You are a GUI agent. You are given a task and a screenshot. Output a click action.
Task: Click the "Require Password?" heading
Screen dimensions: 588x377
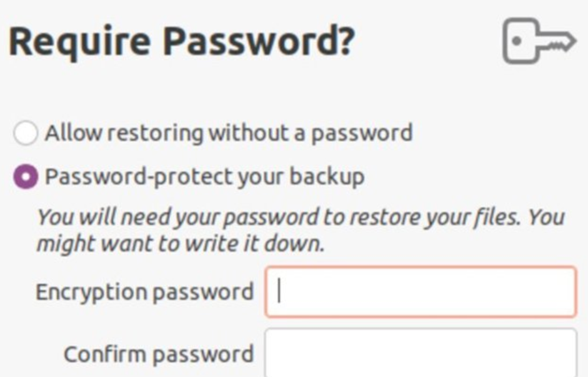(182, 41)
